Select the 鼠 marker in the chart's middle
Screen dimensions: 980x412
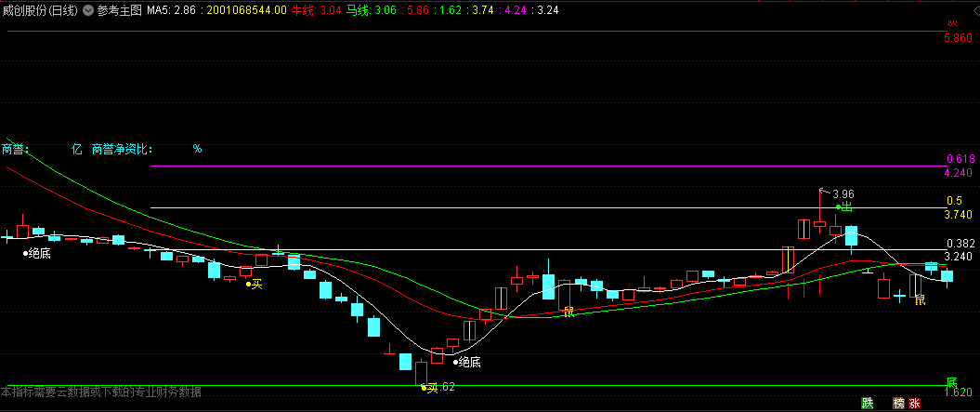point(568,312)
